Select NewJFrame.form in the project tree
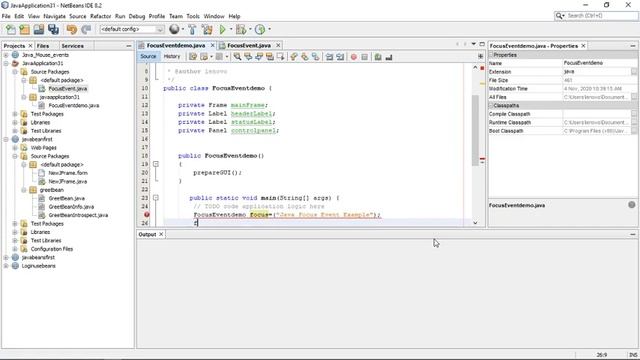The image size is (640, 360). [x=68, y=173]
